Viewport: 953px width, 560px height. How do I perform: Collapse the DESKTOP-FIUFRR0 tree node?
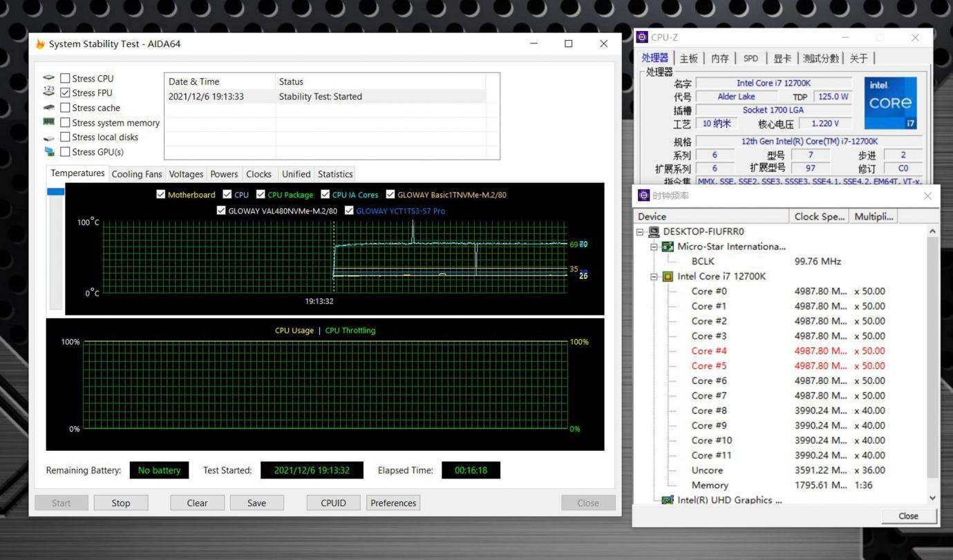click(x=641, y=232)
